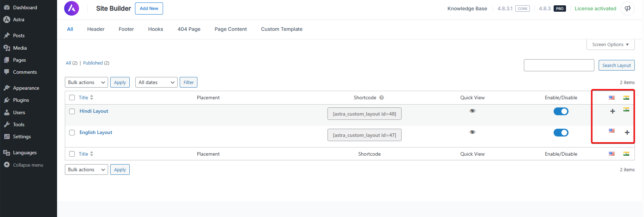The height and width of the screenshot is (217, 644).
Task: Click Hindi flag icon in Hindi Layout row
Action: (626, 110)
